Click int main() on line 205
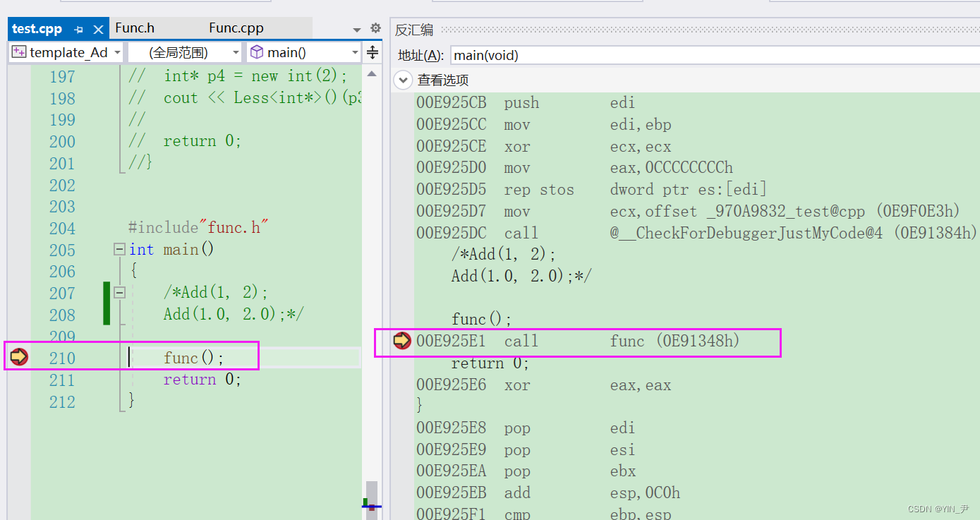Screen dimensions: 980x520 click(x=171, y=250)
